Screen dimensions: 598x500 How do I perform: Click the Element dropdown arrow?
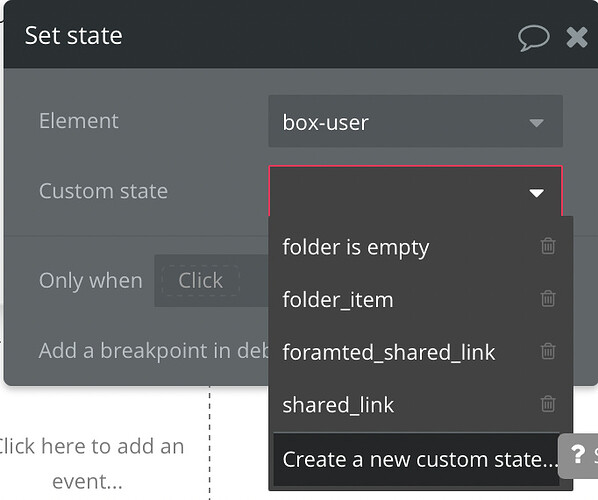point(536,123)
